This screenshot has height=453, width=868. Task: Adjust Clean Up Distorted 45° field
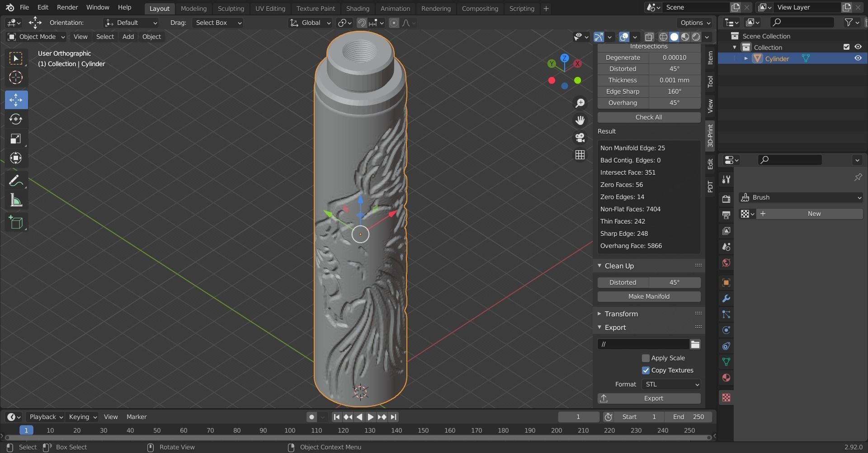pyautogui.click(x=649, y=282)
